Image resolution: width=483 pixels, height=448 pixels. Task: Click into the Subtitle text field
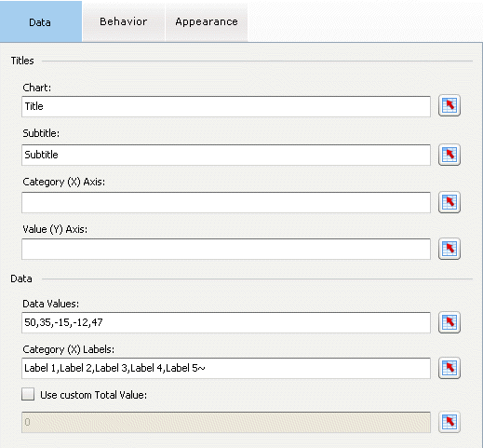point(226,155)
